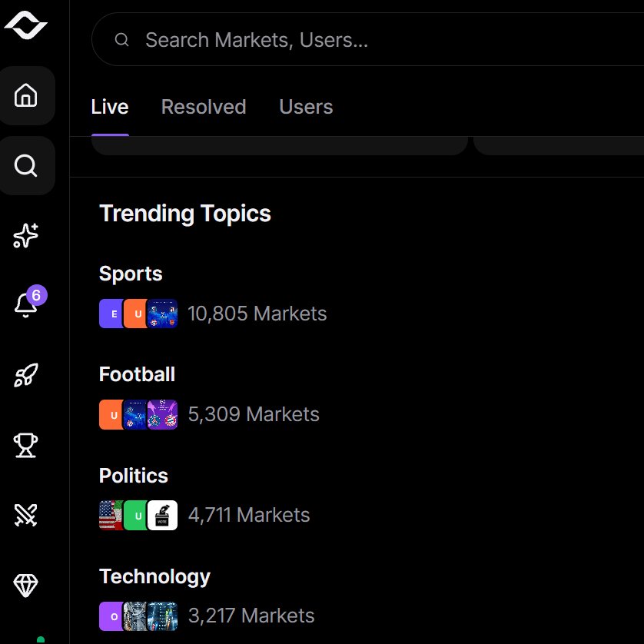This screenshot has width=644, height=644.
Task: Click the orange U avatar under Sports
Action: [x=135, y=314]
